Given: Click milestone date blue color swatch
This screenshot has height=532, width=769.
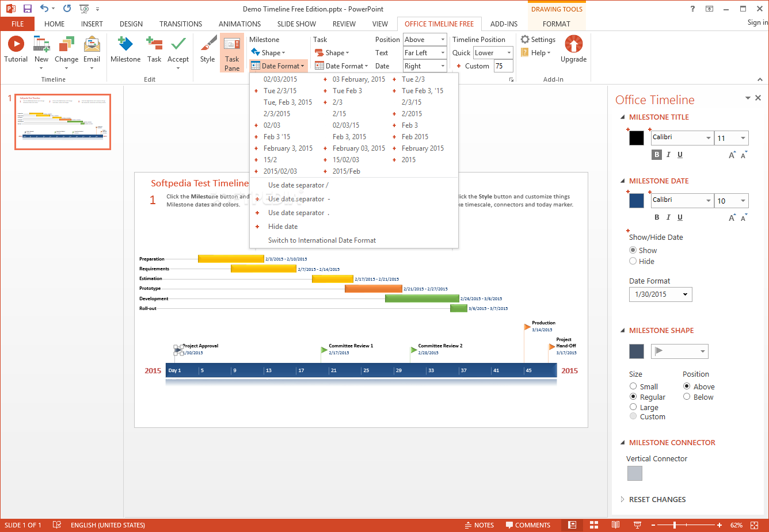Looking at the screenshot, I should 636,201.
